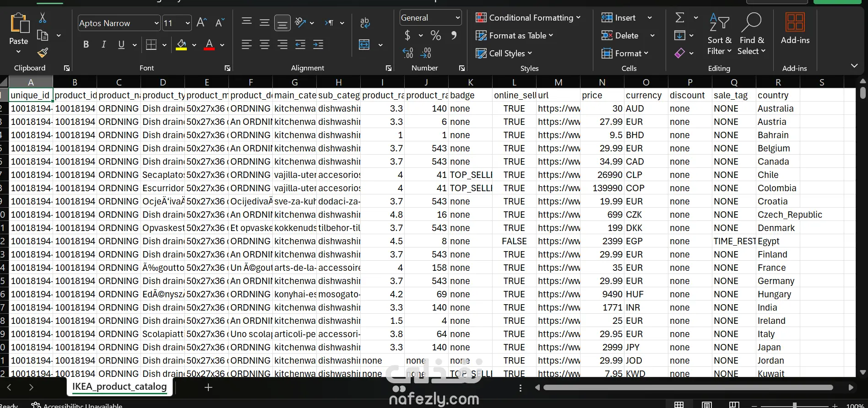Open Clipboard pane launcher
The height and width of the screenshot is (408, 868).
67,68
